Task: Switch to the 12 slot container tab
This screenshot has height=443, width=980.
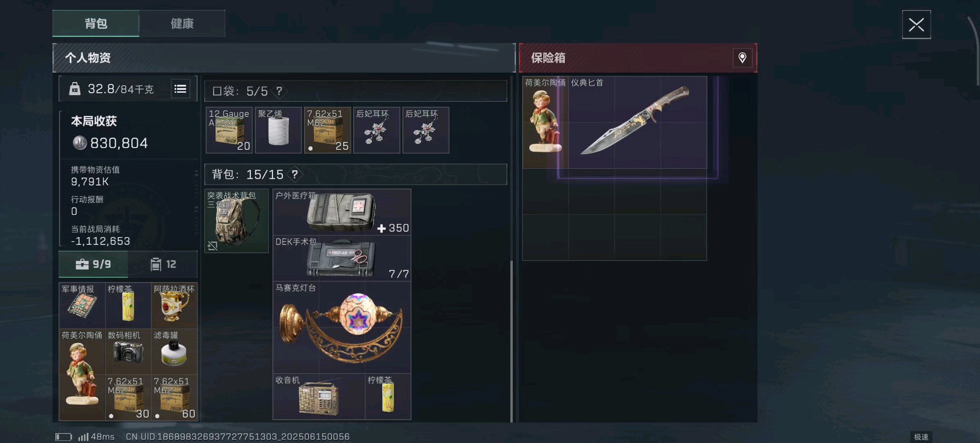Action: pyautogui.click(x=163, y=264)
